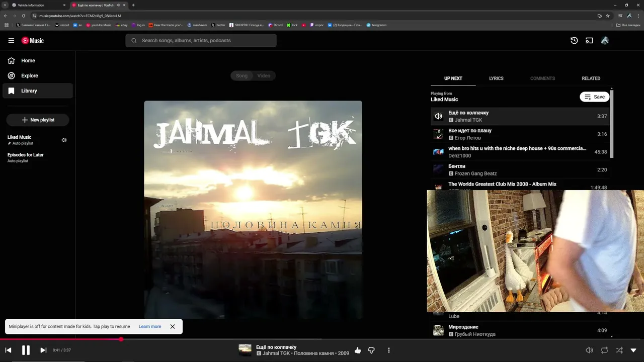
Task: Click the install app icon in address bar
Action: pos(599,16)
